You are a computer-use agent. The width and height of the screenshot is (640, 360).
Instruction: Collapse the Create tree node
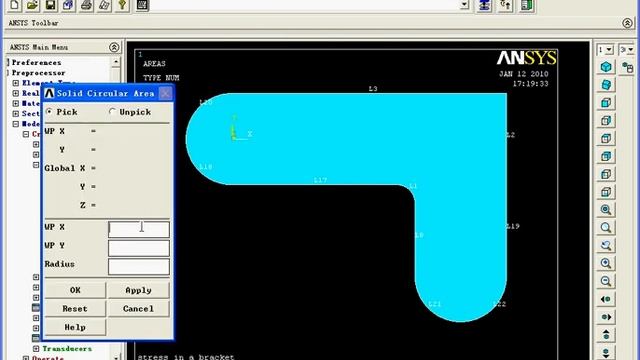26,134
